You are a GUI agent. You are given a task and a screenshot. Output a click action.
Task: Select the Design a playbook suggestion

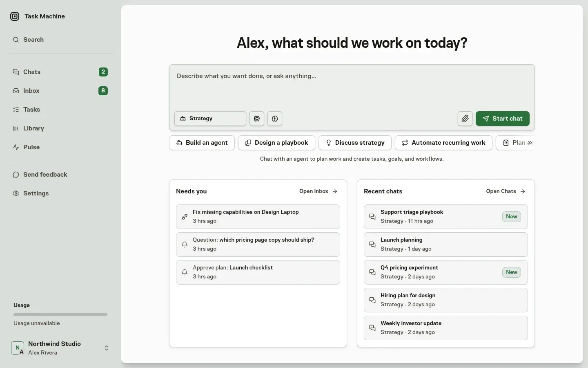(276, 143)
